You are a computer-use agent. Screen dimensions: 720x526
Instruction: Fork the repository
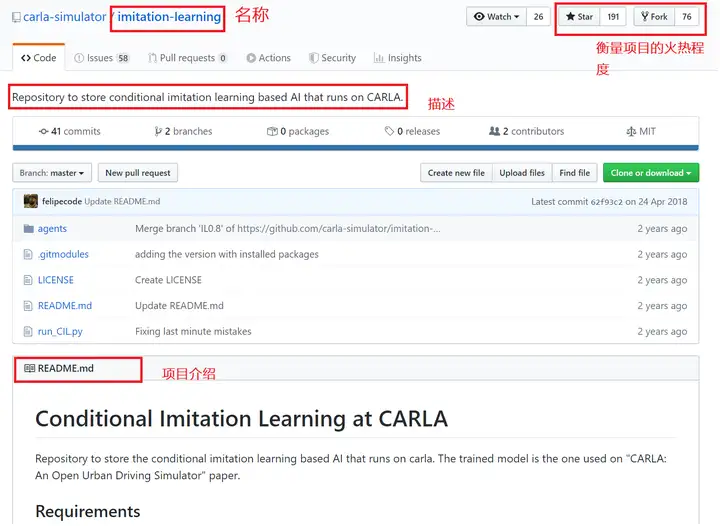click(654, 17)
